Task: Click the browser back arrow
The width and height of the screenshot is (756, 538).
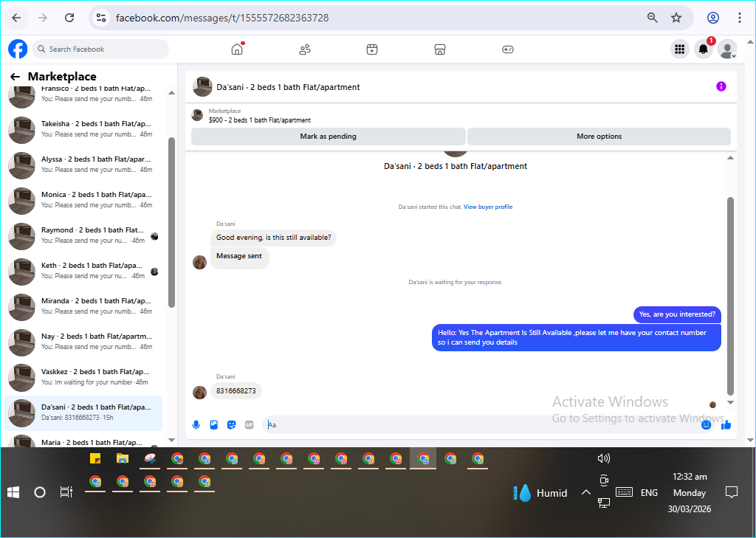Action: tap(16, 18)
